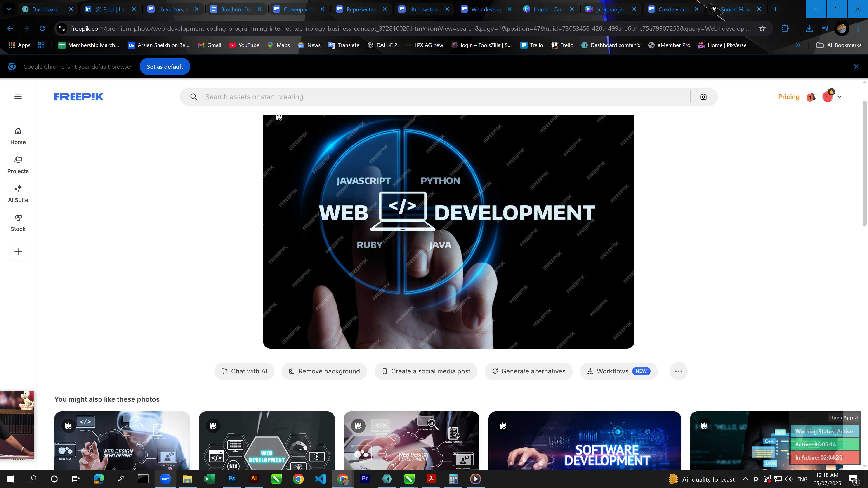Open the Freepik hamburger menu
Image resolution: width=868 pixels, height=488 pixels.
coord(18,97)
